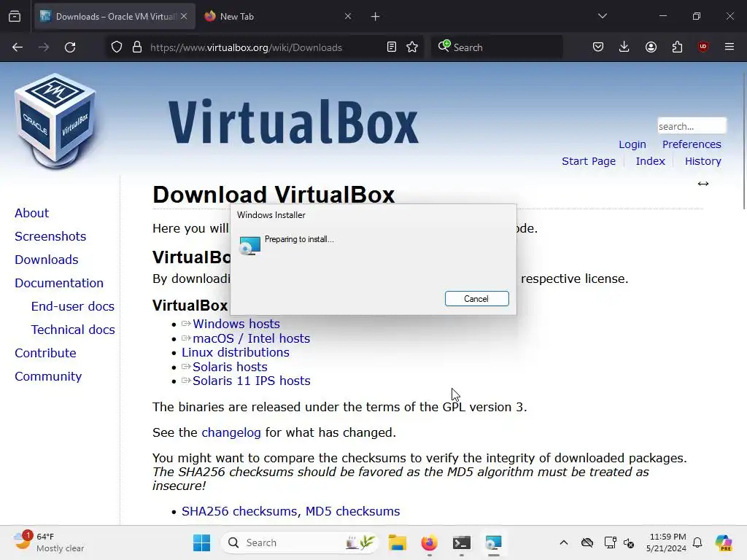Open About in the sidebar
747x560 pixels.
(31, 213)
